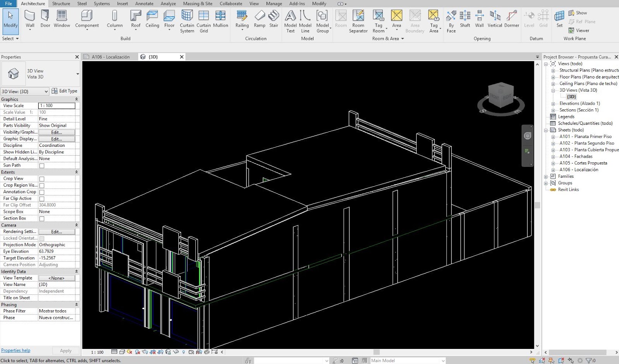Screen dimensions: 619x364
Task: Open the Stair tool
Action: click(x=274, y=19)
